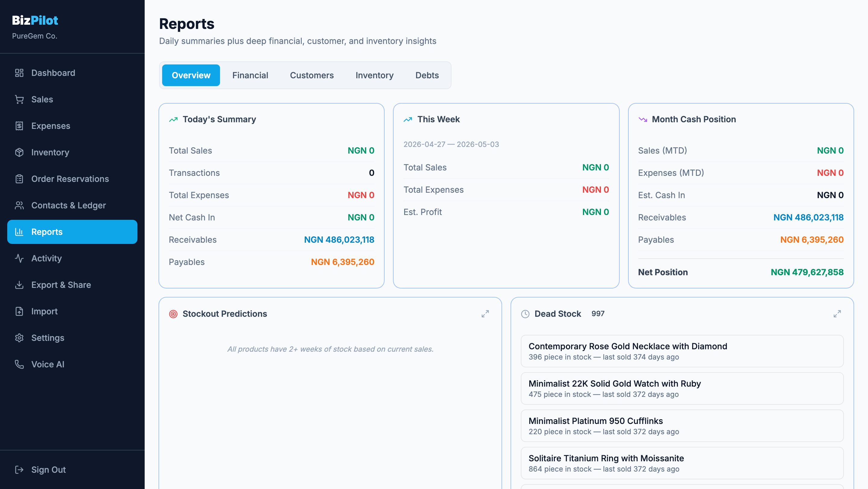Go to Import label in sidebar
Image resolution: width=868 pixels, height=489 pixels.
click(x=44, y=311)
